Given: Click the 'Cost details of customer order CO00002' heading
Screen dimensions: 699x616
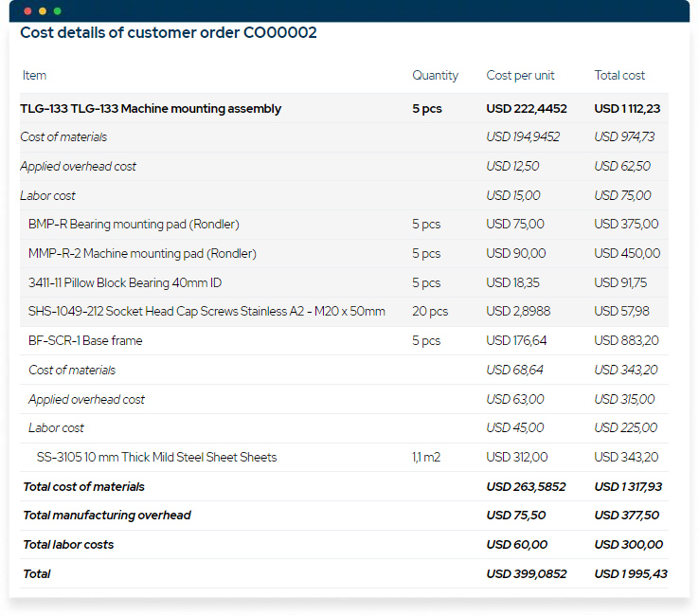Looking at the screenshot, I should point(169,32).
